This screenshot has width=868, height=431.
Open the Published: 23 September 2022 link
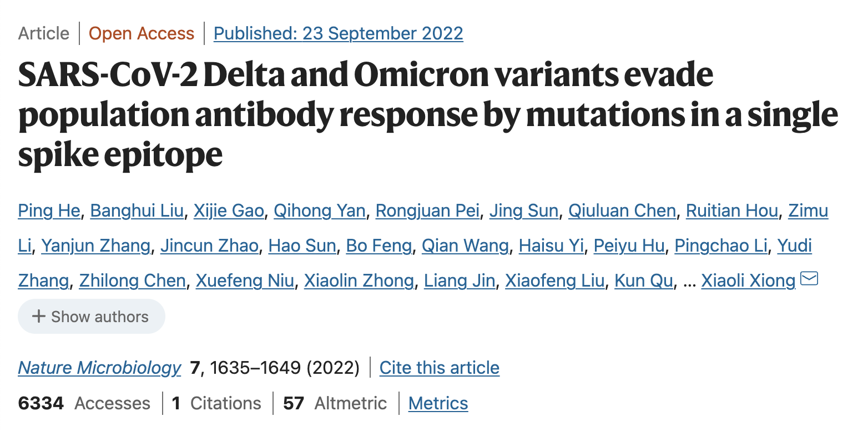pos(339,33)
